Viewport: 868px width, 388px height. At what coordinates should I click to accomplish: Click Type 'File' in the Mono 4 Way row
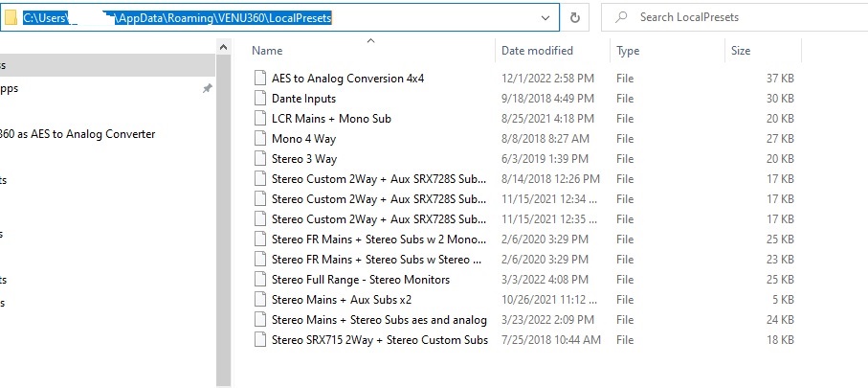625,139
